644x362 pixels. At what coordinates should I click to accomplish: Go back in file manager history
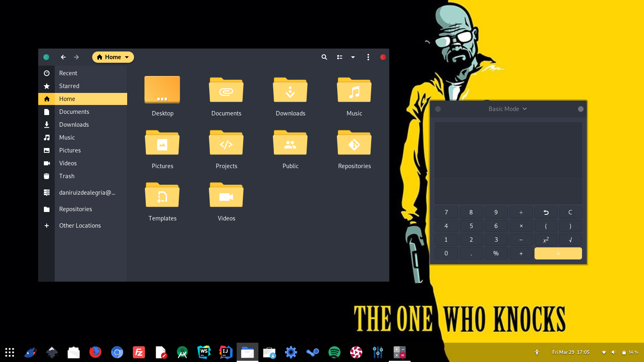63,57
